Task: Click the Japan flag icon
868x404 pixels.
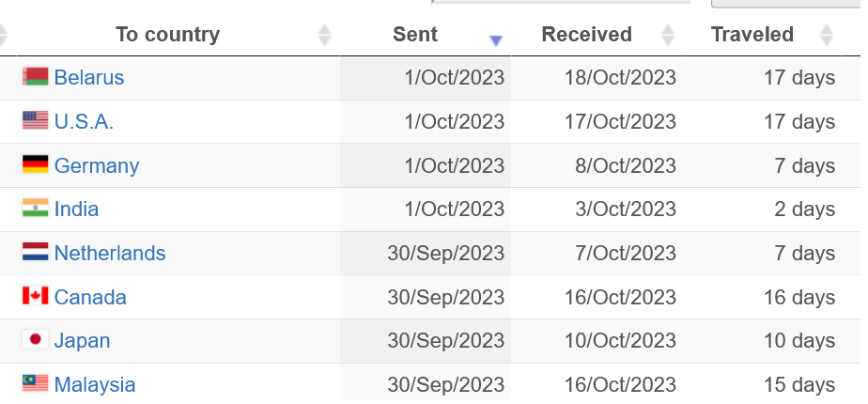Action: coord(36,339)
